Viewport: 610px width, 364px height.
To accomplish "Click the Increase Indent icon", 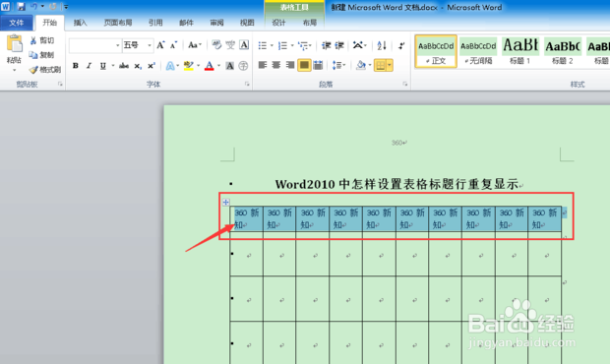I will click(339, 45).
